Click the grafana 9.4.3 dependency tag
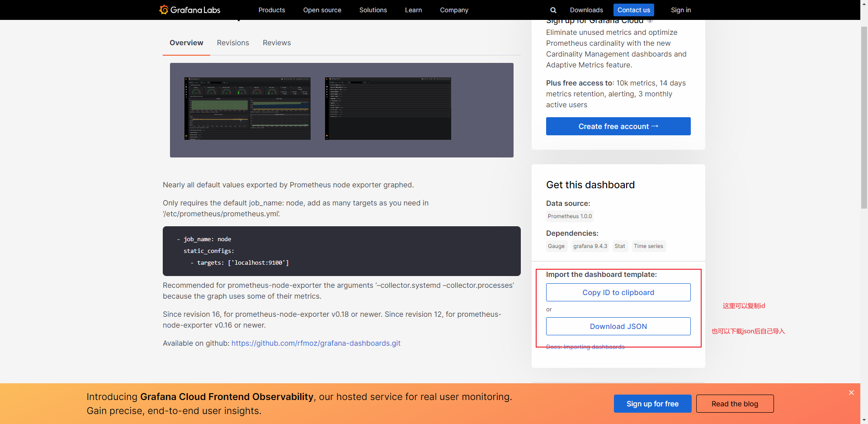 (x=590, y=246)
